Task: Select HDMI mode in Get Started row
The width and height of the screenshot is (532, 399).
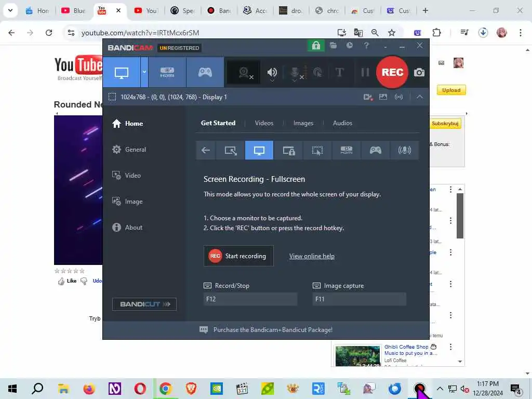Action: point(347,150)
